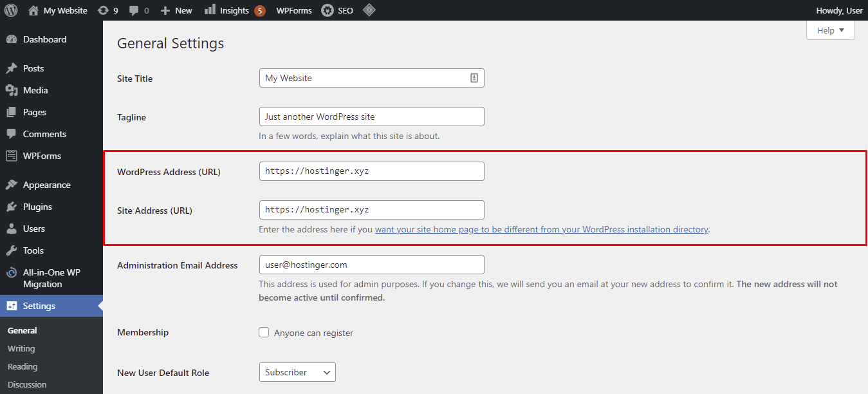
Task: Click the WordPress logo in the admin bar
Action: (x=10, y=10)
